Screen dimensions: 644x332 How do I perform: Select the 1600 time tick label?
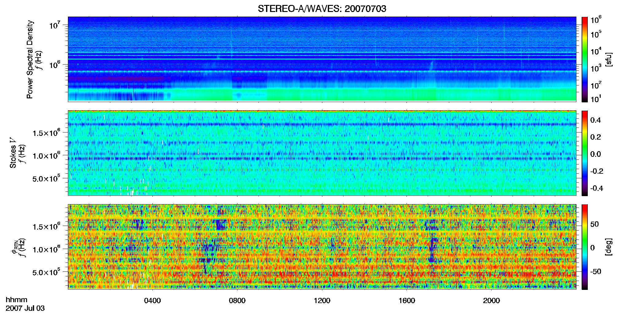click(x=407, y=301)
